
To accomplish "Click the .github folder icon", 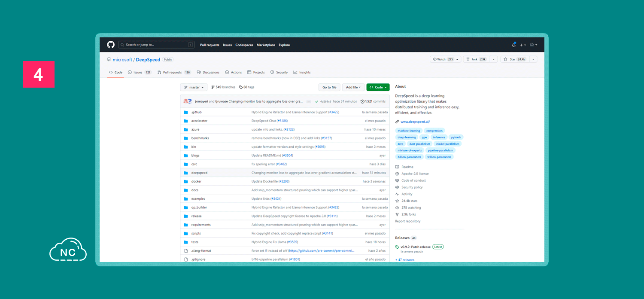I will point(186,112).
